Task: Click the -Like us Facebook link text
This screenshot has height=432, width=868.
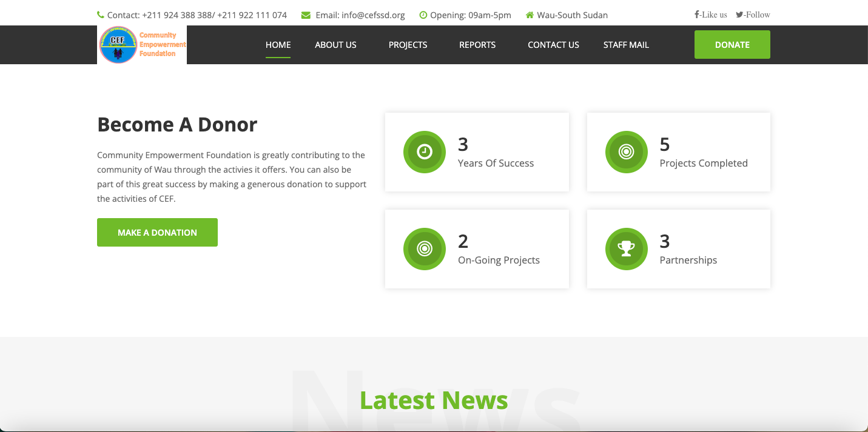Action: click(x=714, y=15)
